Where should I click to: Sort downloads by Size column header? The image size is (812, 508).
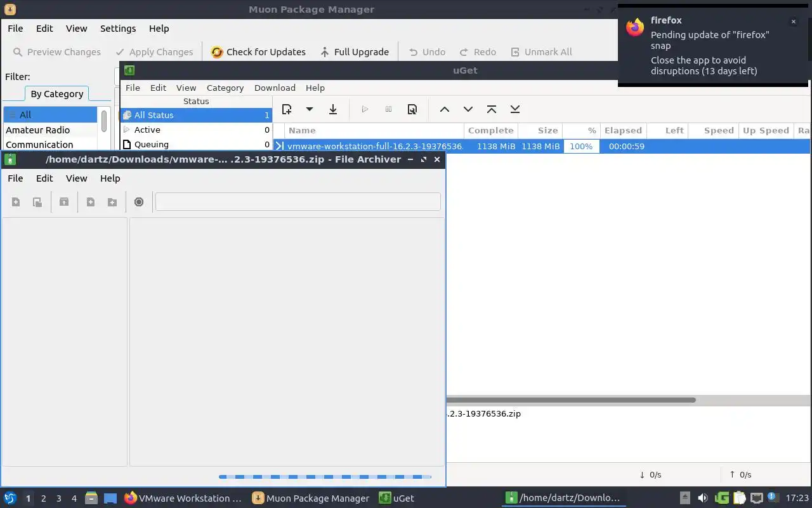pos(540,130)
